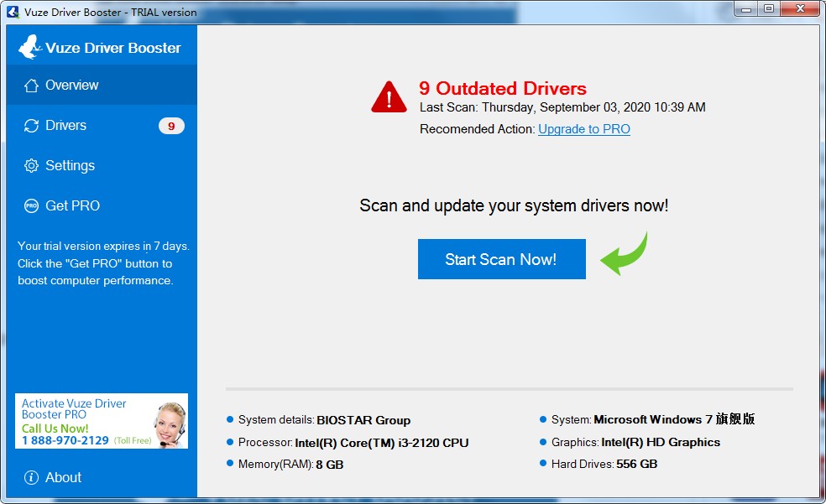Click the home icon beside Overview
The image size is (826, 504).
coord(31,86)
